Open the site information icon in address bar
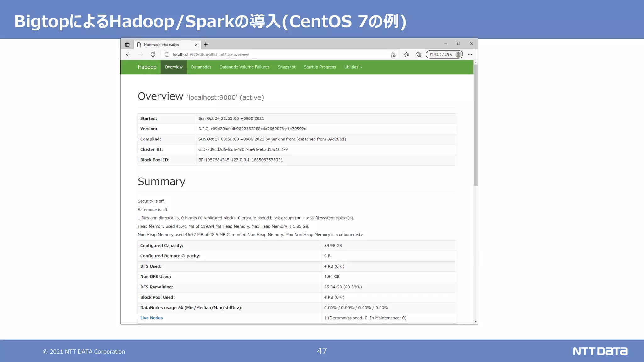This screenshot has height=362, width=644. pyautogui.click(x=167, y=54)
